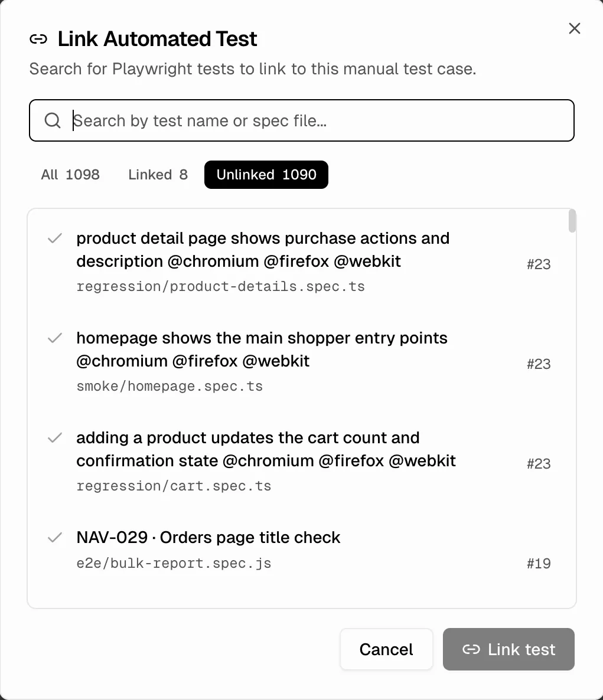This screenshot has width=603, height=700.
Task: Click the search by test name field
Action: [x=295, y=120]
